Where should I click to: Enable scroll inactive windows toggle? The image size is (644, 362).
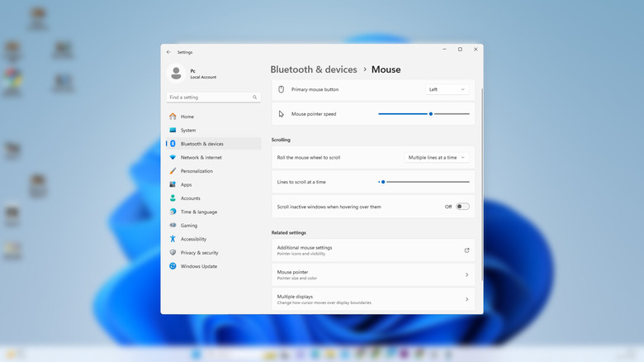pos(462,207)
